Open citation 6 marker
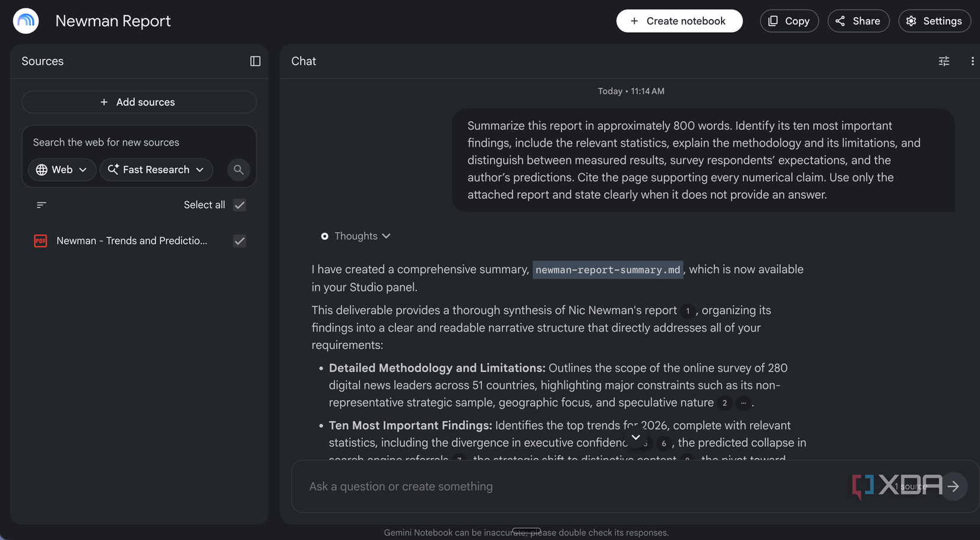The height and width of the screenshot is (540, 980). click(x=664, y=443)
